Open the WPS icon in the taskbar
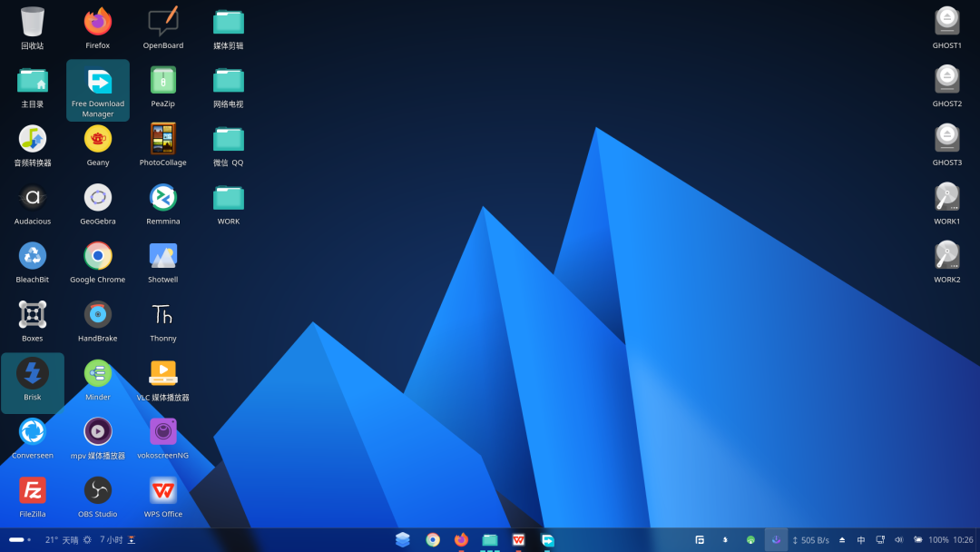 (x=518, y=539)
